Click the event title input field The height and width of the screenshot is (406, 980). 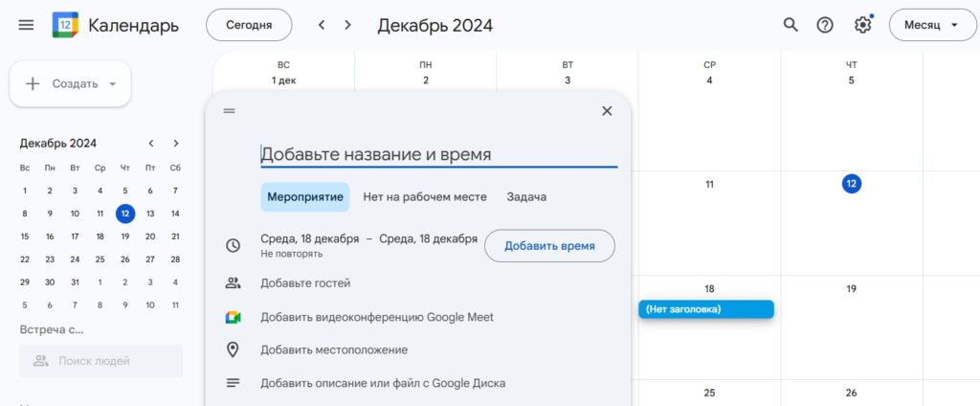click(x=438, y=154)
